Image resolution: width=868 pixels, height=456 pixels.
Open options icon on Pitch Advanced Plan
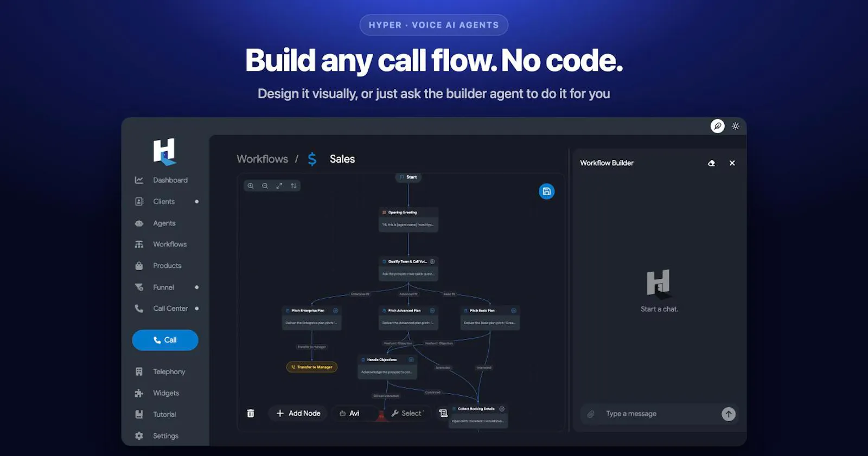pyautogui.click(x=432, y=311)
